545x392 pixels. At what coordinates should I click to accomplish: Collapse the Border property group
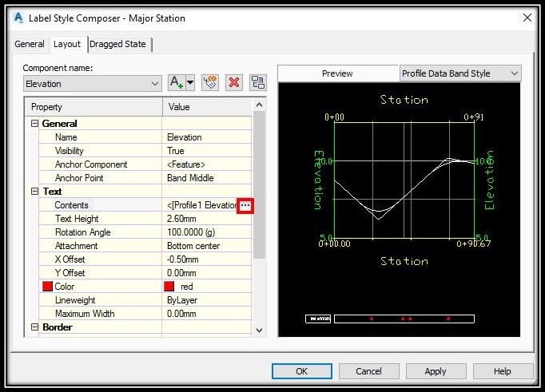click(x=34, y=327)
